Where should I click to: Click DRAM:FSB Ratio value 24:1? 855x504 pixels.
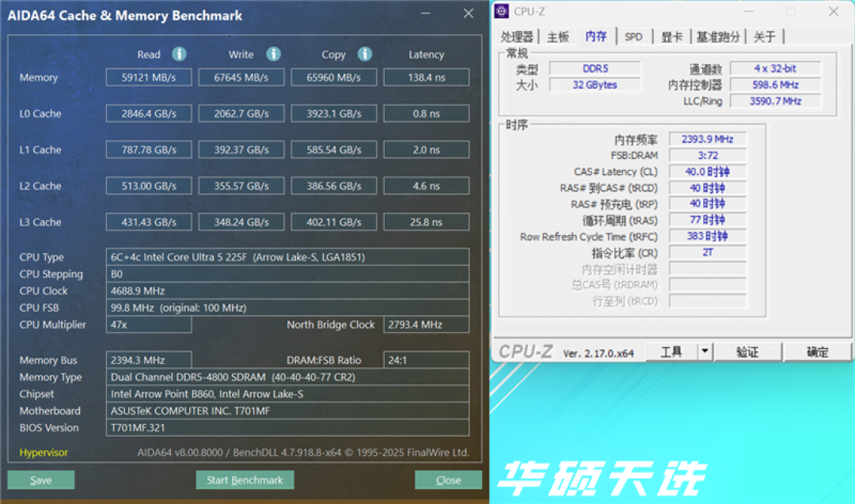[427, 360]
